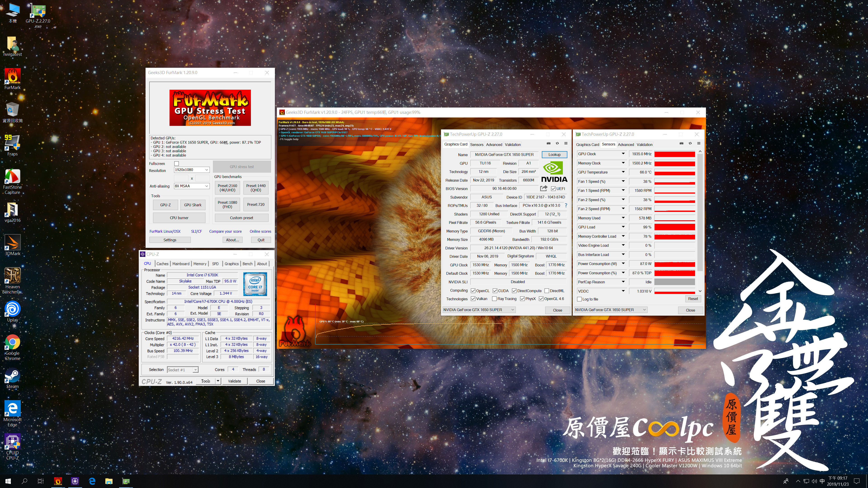Open CPUID CPU-Z desktop shortcut
Image resolution: width=868 pixels, height=488 pixels.
pyautogui.click(x=12, y=447)
